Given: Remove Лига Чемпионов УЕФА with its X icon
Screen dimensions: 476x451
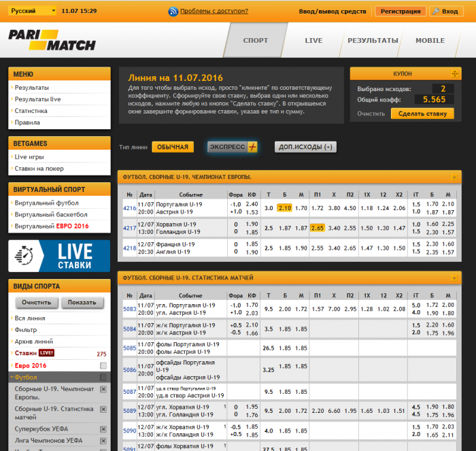Looking at the screenshot, I should coord(103,441).
